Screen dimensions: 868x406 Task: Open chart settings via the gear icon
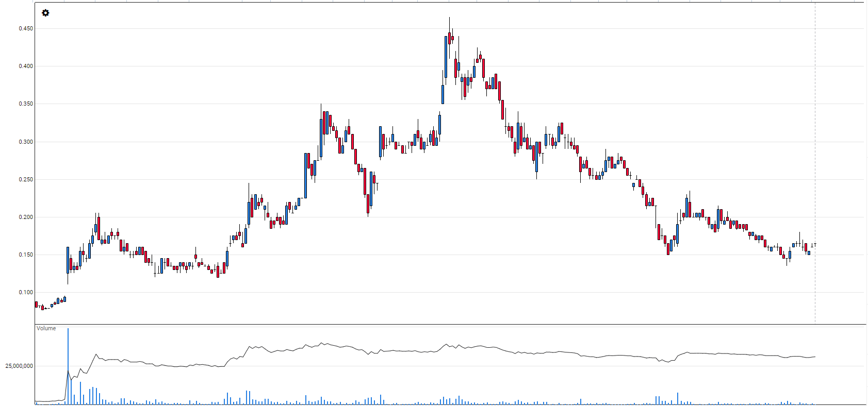[45, 13]
